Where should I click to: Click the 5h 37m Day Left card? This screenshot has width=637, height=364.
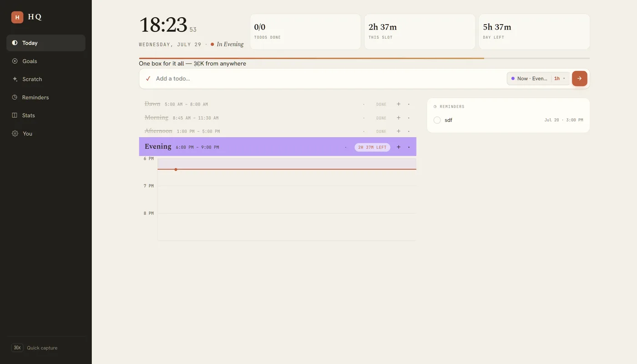[x=534, y=31]
